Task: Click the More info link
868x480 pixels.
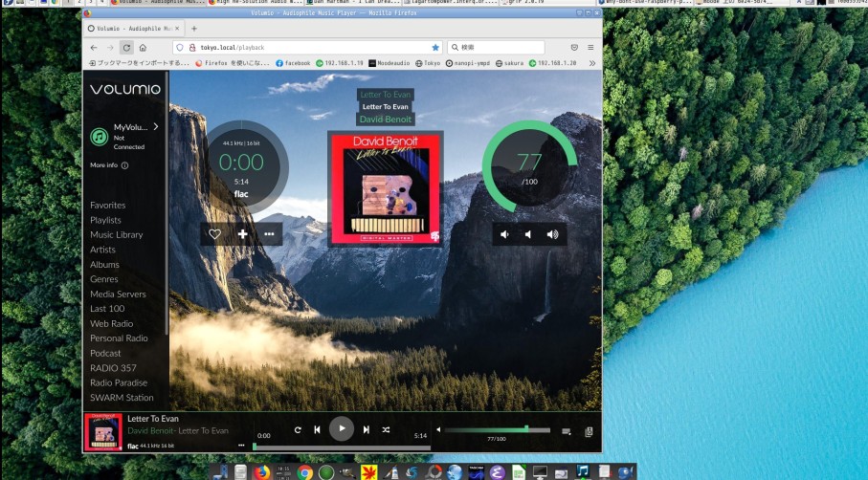Action: [x=109, y=165]
